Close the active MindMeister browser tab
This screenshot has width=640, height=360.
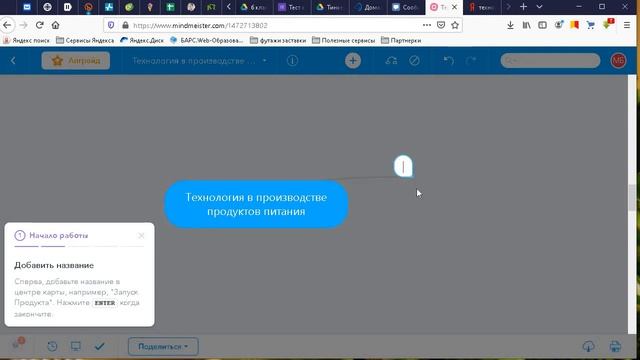(x=454, y=7)
